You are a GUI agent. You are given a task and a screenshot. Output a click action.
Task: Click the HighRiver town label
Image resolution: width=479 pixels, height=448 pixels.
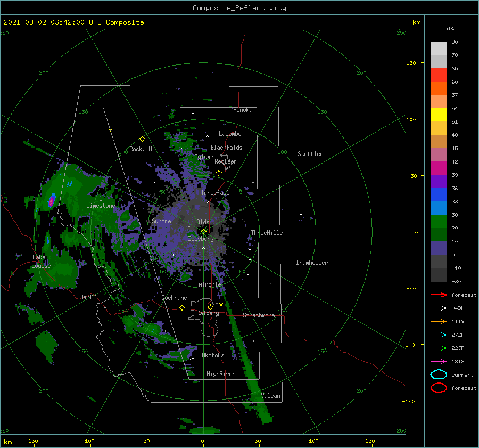coord(221,374)
